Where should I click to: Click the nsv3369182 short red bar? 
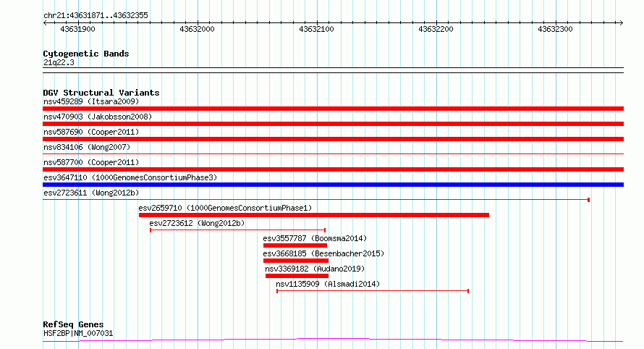(297, 276)
